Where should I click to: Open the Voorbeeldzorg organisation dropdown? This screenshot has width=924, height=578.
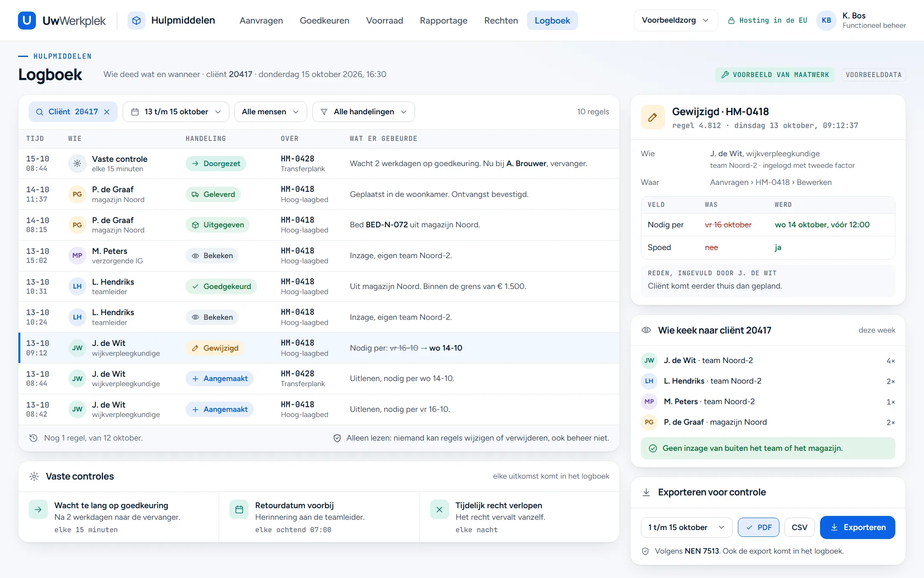pos(675,21)
